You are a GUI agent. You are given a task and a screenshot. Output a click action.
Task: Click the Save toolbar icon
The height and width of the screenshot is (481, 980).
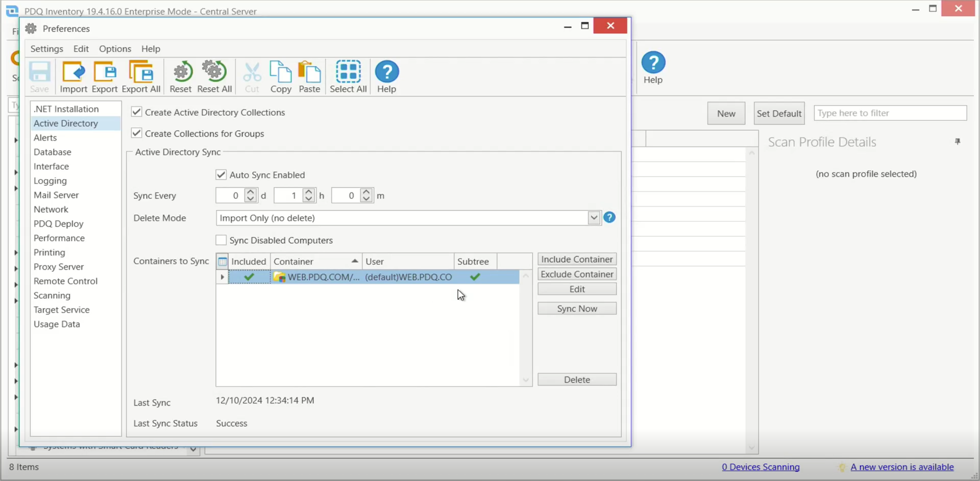(39, 77)
